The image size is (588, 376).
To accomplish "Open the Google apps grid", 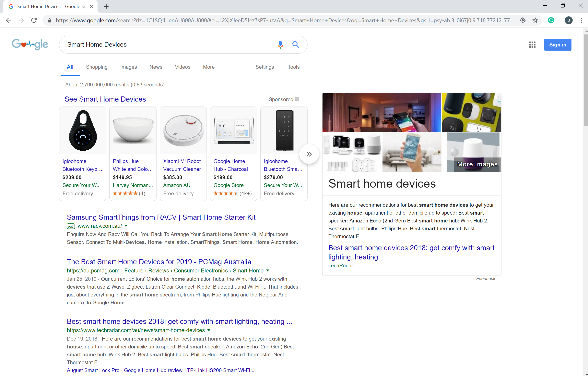I will (532, 44).
